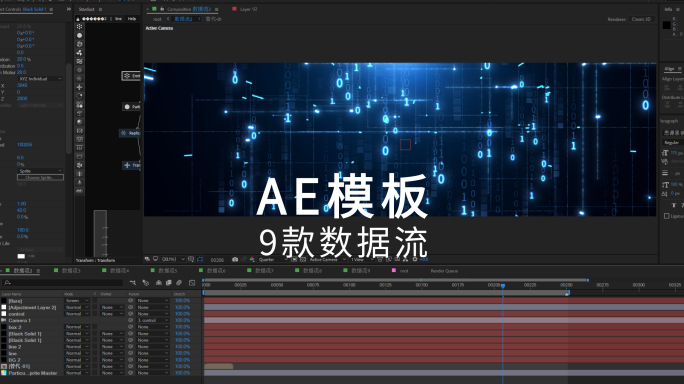The height and width of the screenshot is (384, 684).
Task: Switch to the 数据流6 timeline tab
Action: pos(216,271)
